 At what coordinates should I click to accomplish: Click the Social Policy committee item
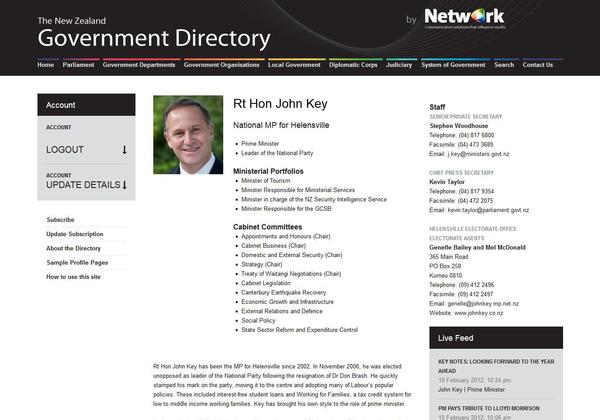(x=258, y=321)
